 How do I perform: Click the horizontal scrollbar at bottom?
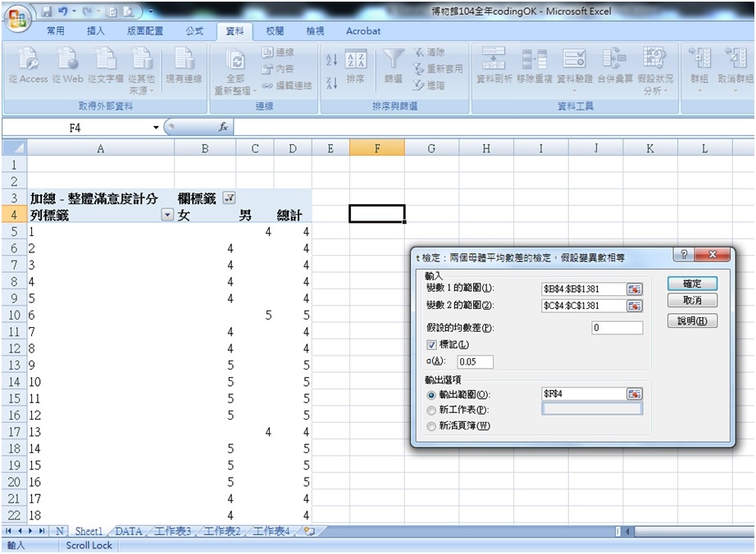(x=695, y=532)
